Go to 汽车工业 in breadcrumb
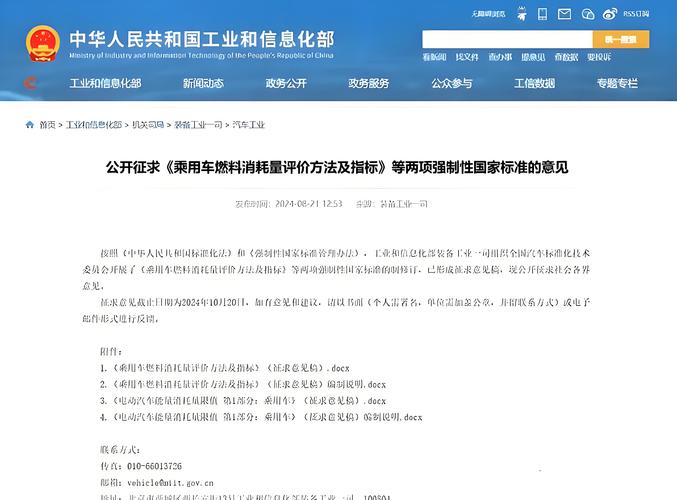The width and height of the screenshot is (677, 500). [x=248, y=125]
